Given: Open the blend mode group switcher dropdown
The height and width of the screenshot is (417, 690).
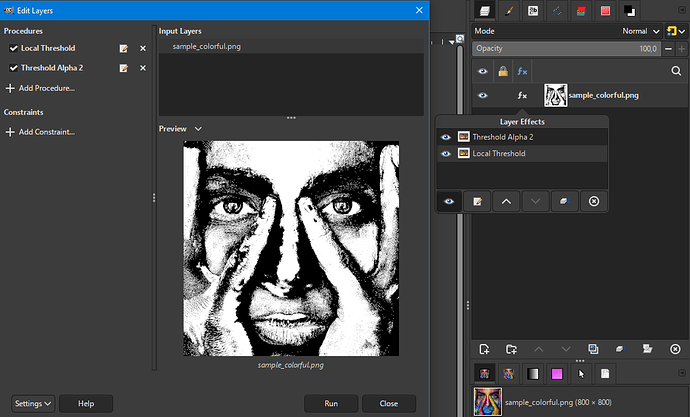Looking at the screenshot, I should tap(675, 31).
